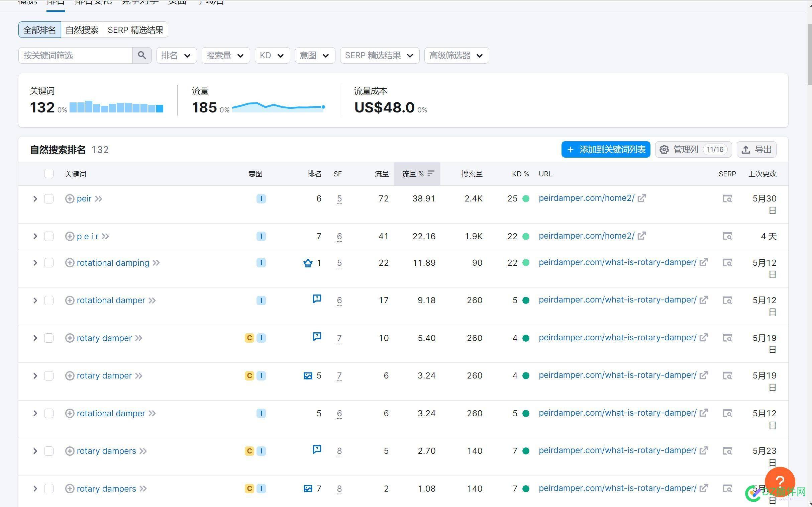Screen dimensions: 812x507
Task: Open the orange help question-mark bubble
Action: point(780,482)
